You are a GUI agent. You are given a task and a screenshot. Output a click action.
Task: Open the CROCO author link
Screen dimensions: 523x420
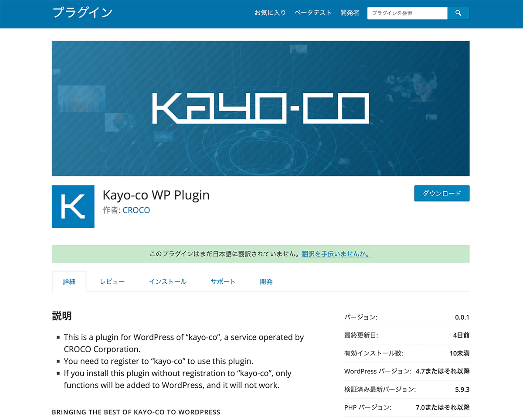click(x=136, y=210)
